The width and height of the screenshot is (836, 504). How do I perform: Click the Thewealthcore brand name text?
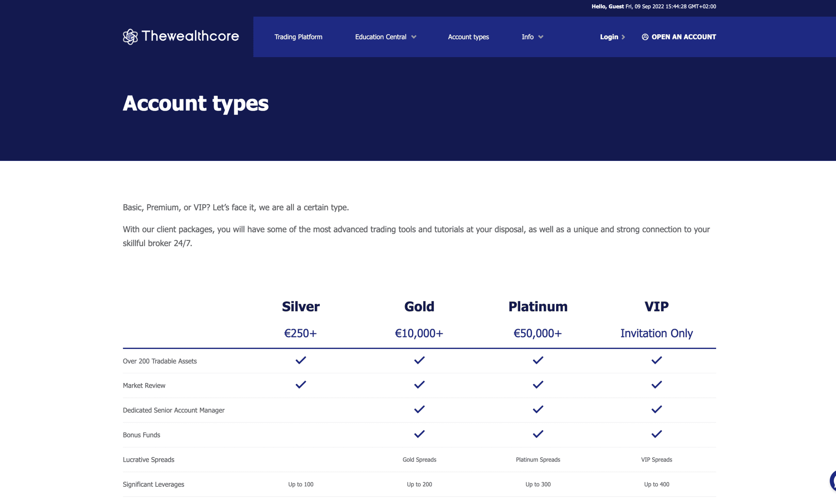tap(190, 36)
